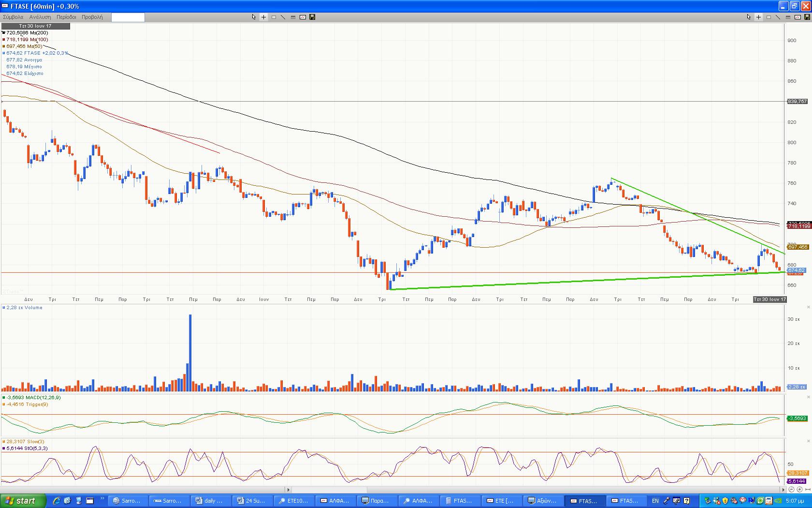
Task: Click the save floppy disk icon at far right
Action: pos(807,17)
